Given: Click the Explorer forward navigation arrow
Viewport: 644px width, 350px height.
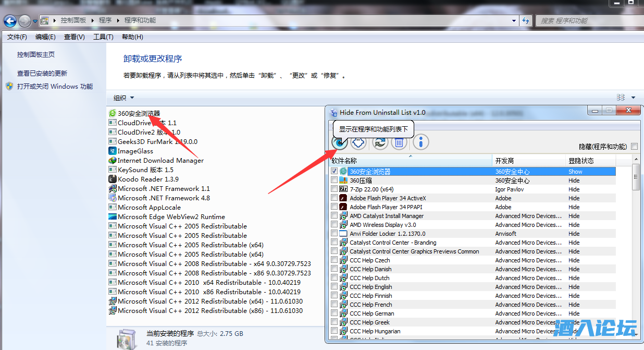Looking at the screenshot, I should 24,21.
